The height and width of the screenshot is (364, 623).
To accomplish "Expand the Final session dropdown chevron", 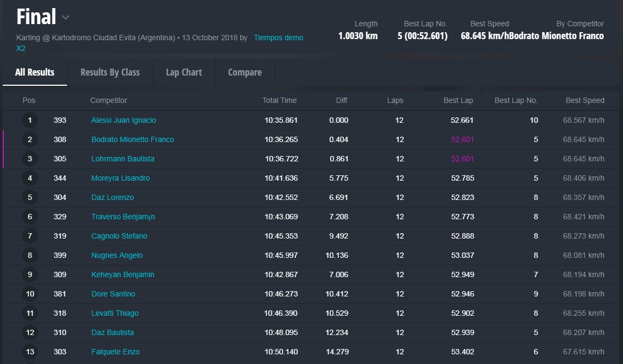I will pos(65,18).
